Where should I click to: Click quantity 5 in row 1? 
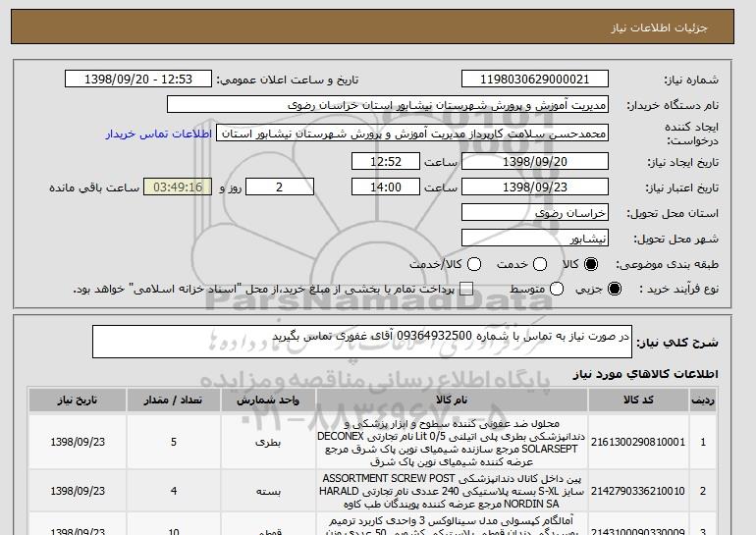[174, 442]
